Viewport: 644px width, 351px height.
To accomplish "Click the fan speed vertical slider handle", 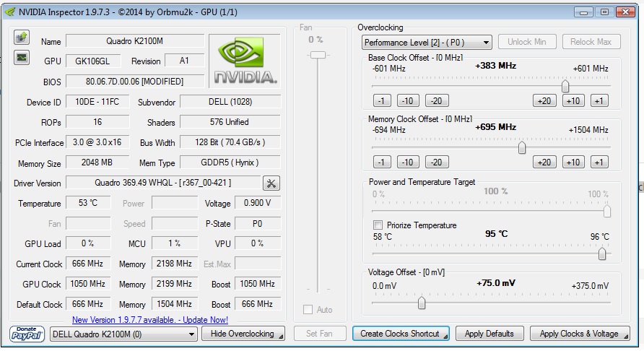I will tap(318, 55).
